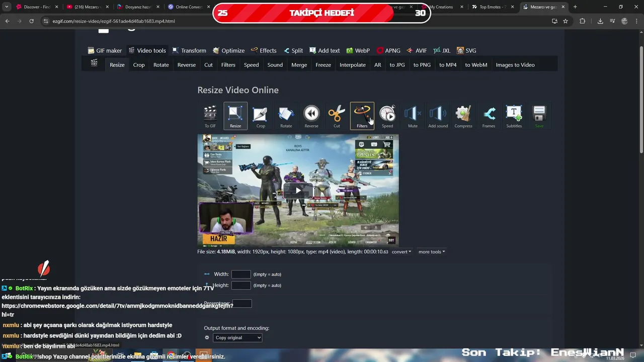Screen dimensions: 644x362
Task: Select Freeze in video submenu
Action: [x=324, y=65]
